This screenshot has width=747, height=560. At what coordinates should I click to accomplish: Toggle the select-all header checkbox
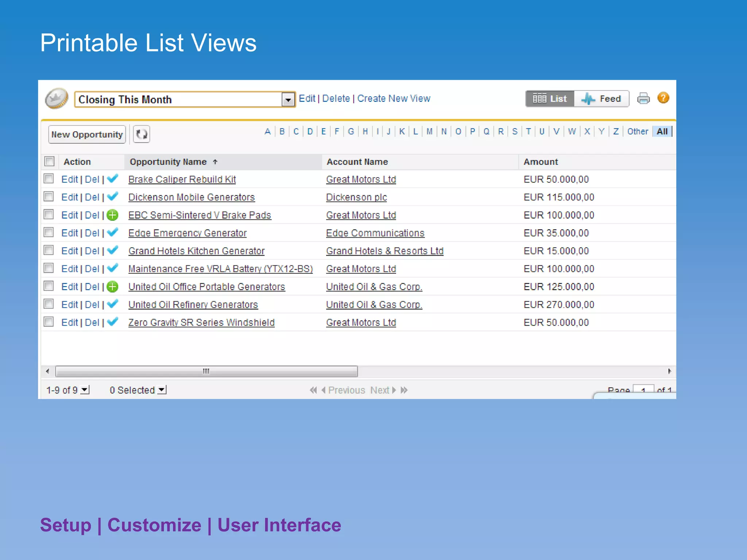[49, 161]
